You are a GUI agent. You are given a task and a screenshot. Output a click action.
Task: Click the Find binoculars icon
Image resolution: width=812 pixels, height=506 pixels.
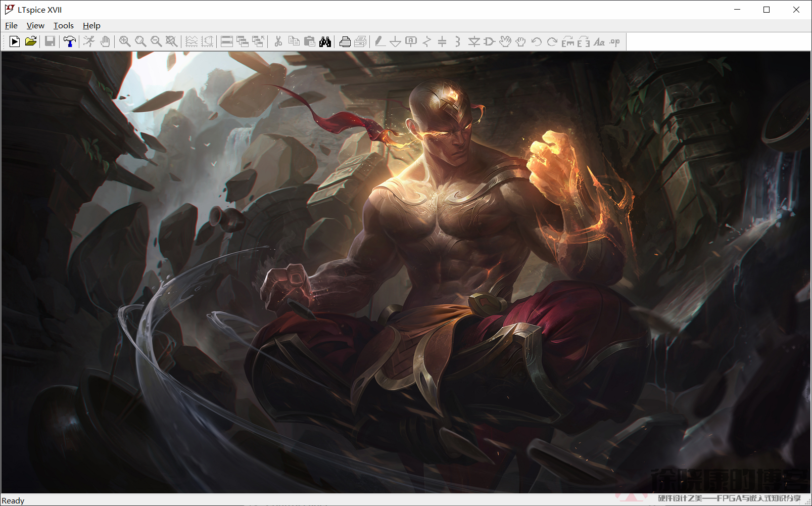(325, 41)
